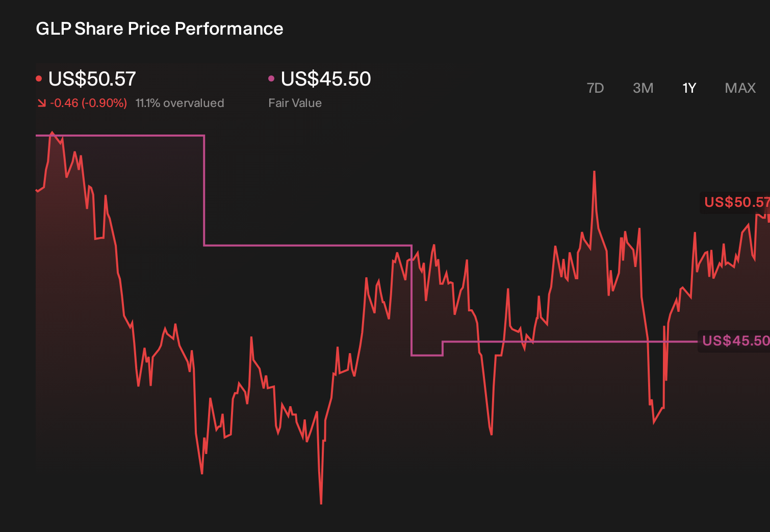Click the GLP Share Price Performance title
The height and width of the screenshot is (532, 770).
(x=160, y=29)
